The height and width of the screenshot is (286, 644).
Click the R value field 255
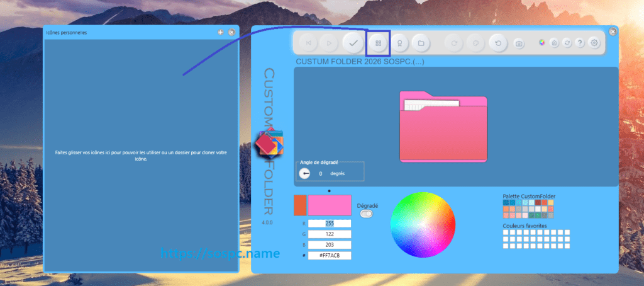click(330, 224)
